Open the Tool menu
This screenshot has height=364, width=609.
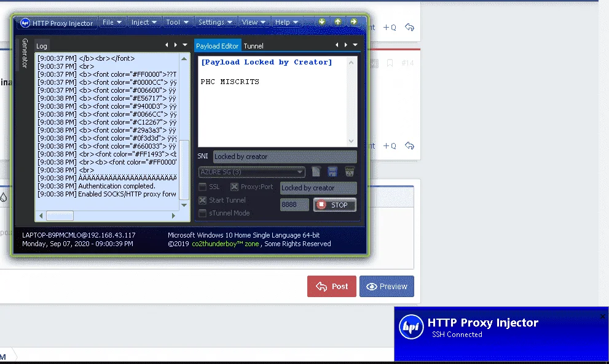pos(177,22)
